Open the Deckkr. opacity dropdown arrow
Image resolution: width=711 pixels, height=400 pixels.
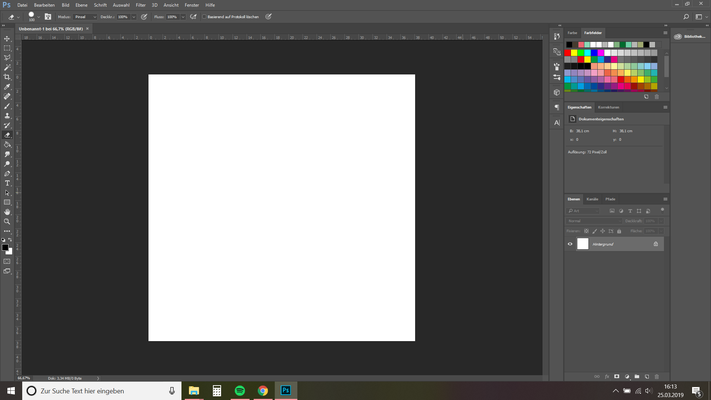133,17
